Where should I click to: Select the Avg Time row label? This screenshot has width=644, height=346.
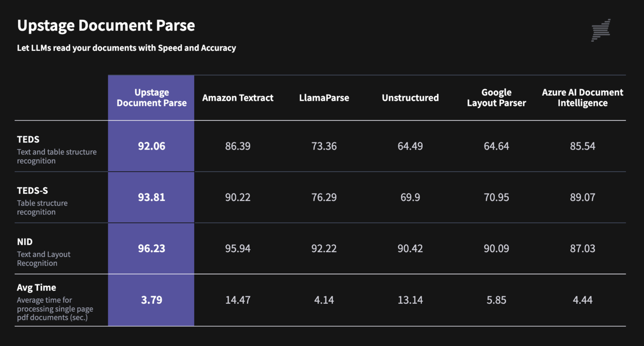pos(36,288)
